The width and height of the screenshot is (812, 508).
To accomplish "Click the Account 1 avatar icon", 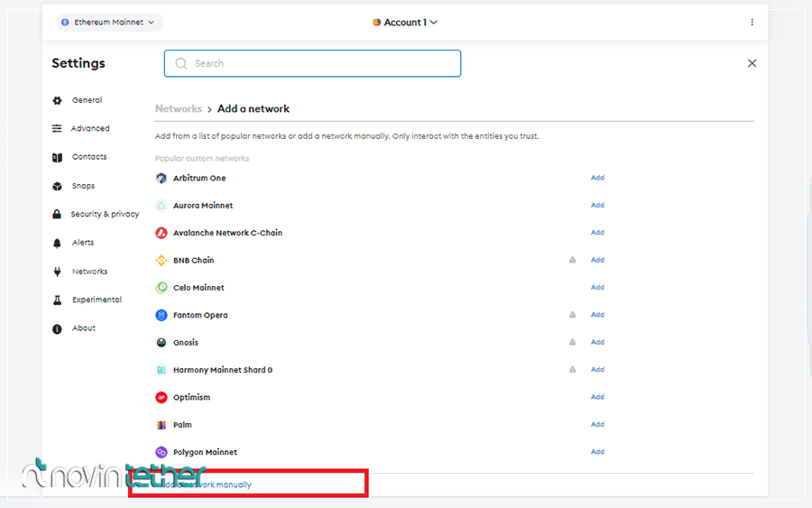I will [x=376, y=23].
